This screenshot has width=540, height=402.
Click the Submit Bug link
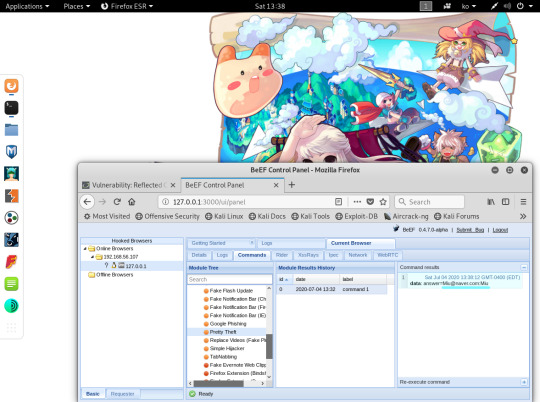coord(470,230)
